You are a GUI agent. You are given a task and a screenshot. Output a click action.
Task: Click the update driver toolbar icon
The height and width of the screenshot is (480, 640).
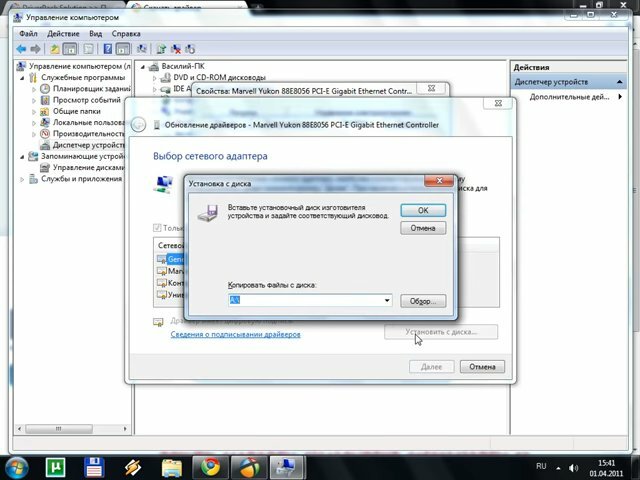161,49
